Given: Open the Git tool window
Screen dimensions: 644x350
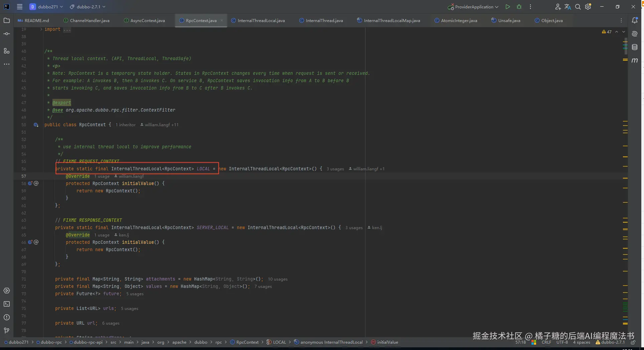Looking at the screenshot, I should [x=7, y=331].
